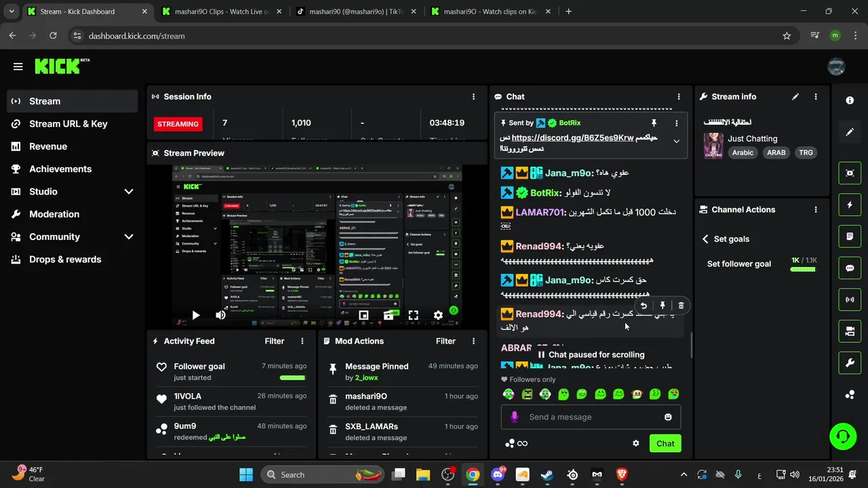Mute the stream preview volume

coord(220,315)
